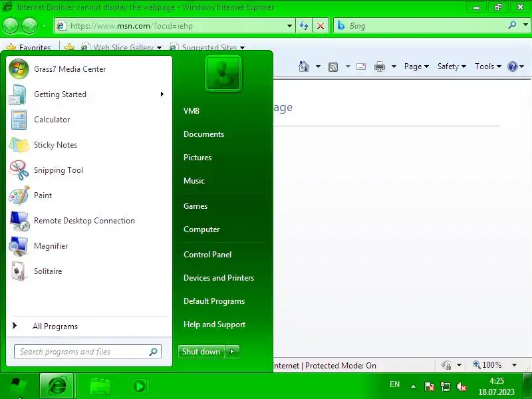Click the IE Forward navigation button
Image resolution: width=532 pixels, height=399 pixels.
coord(29,26)
